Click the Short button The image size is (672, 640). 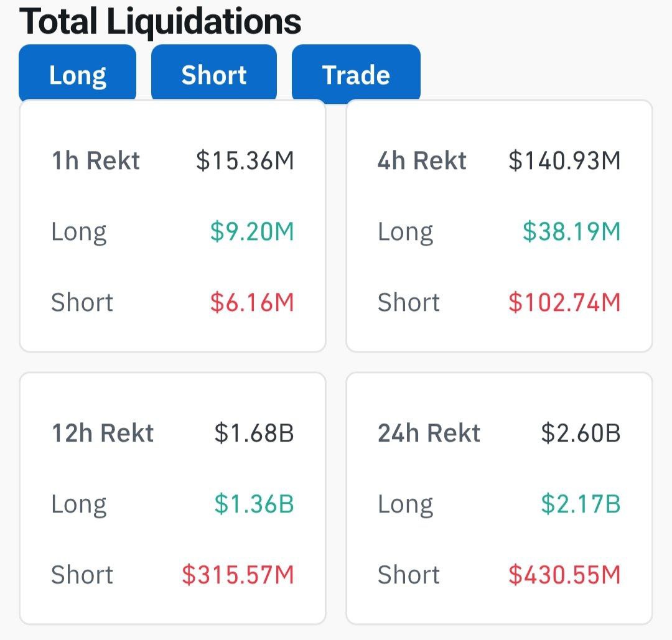(x=214, y=74)
